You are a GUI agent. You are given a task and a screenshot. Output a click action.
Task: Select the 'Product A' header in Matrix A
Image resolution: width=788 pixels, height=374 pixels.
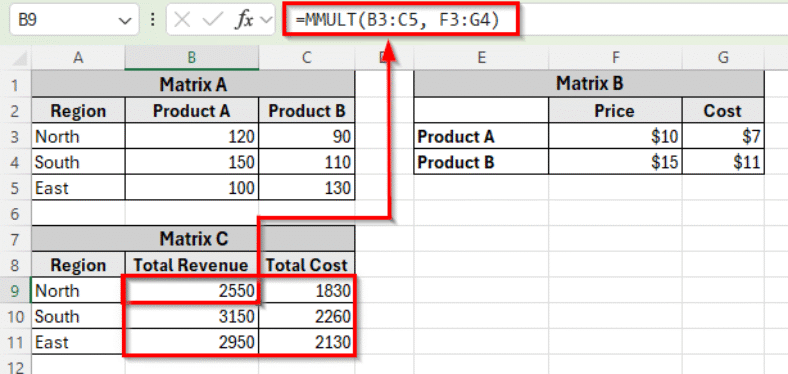191,111
